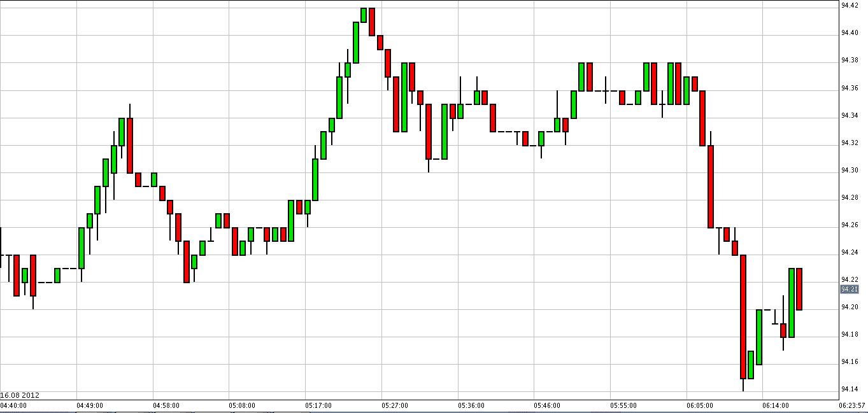Click the 94.20 price axis label
Image resolution: width=868 pixels, height=413 pixels.
point(850,307)
